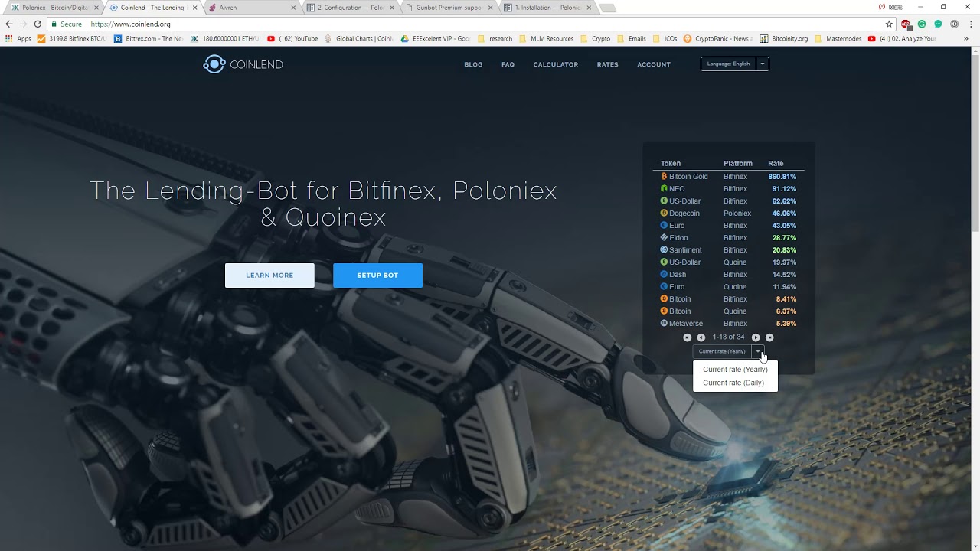
Task: Click the Token column header
Action: (x=671, y=163)
